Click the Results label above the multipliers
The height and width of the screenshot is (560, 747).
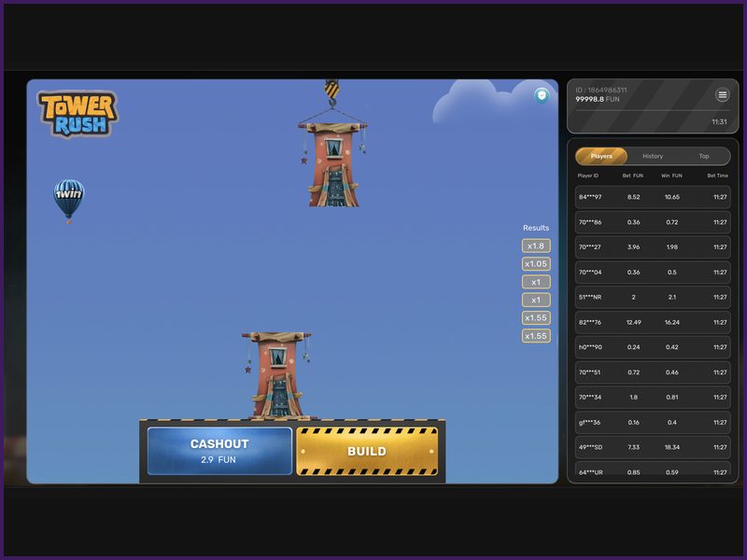pos(535,226)
